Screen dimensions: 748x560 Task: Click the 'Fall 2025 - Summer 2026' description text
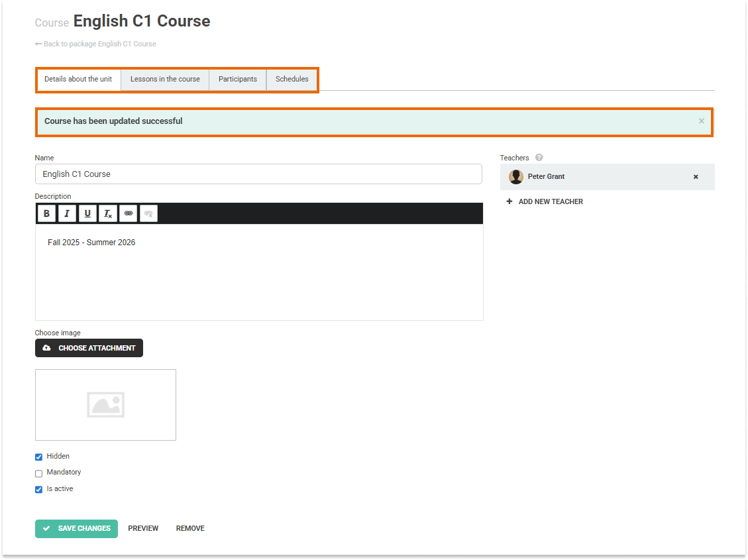coord(91,243)
